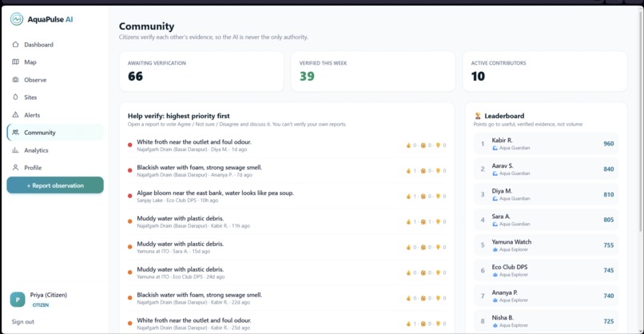Open Blackish water report by Ananya P.
The image size is (644, 334).
tap(287, 170)
